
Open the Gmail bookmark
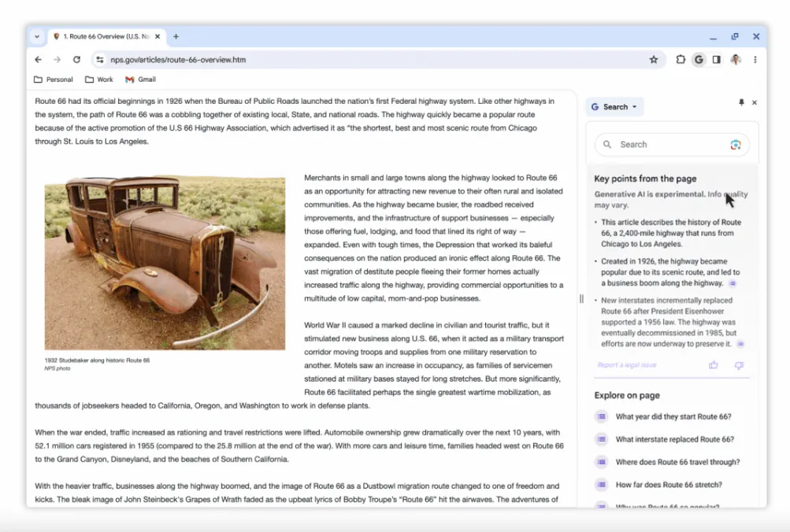point(140,79)
